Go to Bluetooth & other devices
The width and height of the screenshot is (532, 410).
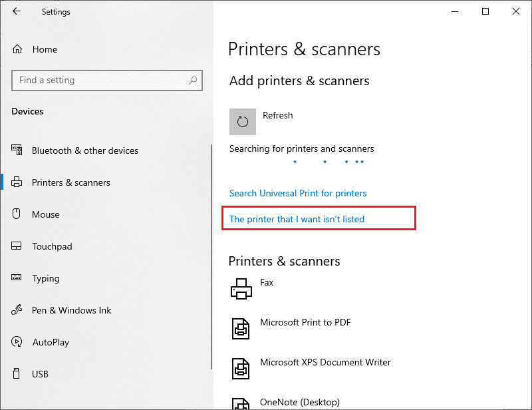click(85, 150)
